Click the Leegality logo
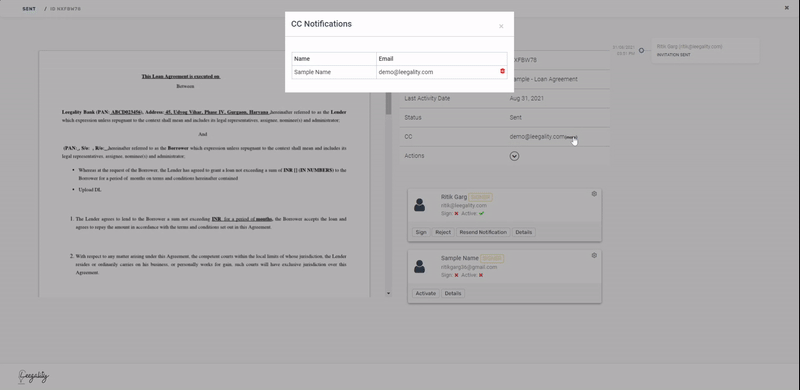Screen dimensions: 800x390 [x=34, y=377]
